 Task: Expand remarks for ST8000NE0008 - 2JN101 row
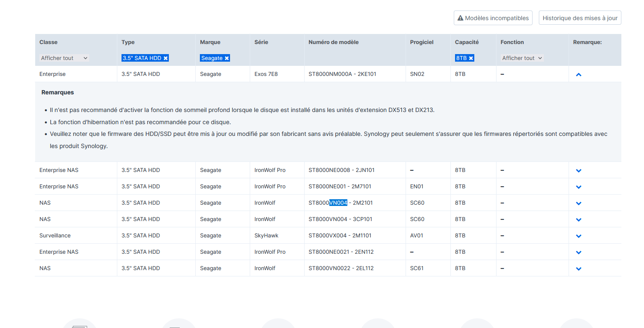(x=579, y=171)
